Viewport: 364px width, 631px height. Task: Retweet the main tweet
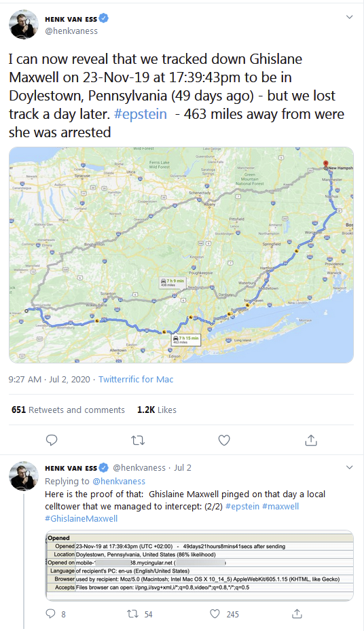(138, 440)
